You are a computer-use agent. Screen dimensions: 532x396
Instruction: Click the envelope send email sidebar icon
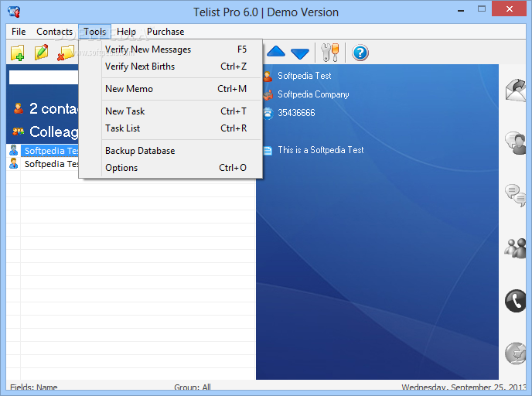point(516,90)
